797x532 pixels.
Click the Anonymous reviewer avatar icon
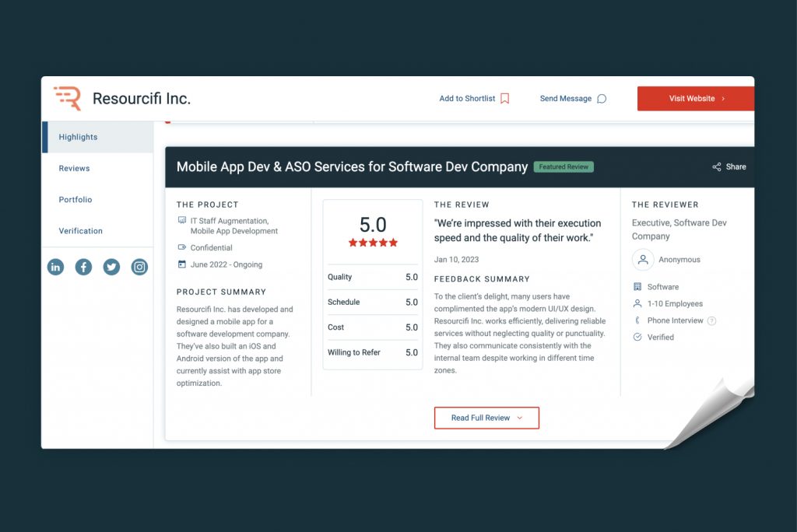pos(643,260)
